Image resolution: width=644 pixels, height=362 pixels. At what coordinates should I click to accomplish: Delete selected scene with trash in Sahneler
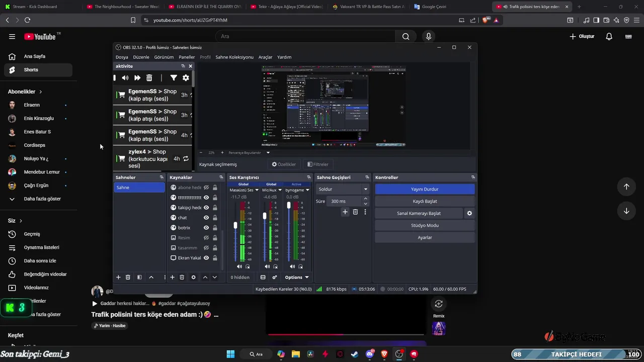tap(128, 277)
